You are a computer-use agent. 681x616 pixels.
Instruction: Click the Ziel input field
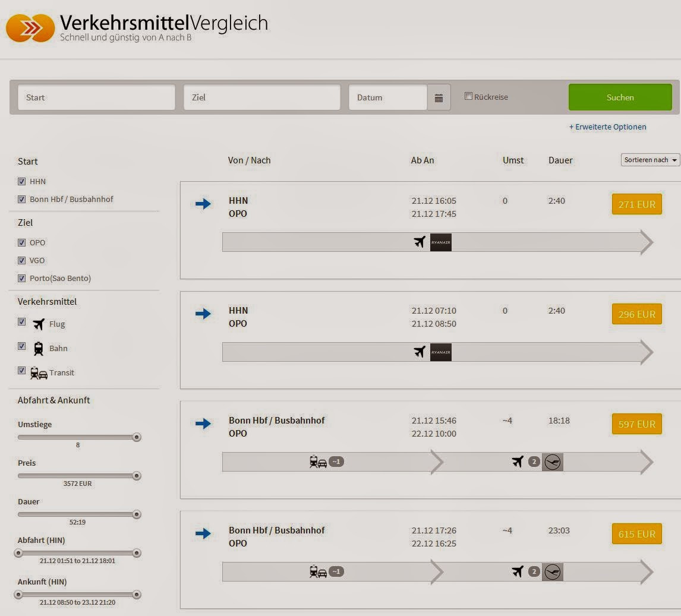pyautogui.click(x=262, y=97)
